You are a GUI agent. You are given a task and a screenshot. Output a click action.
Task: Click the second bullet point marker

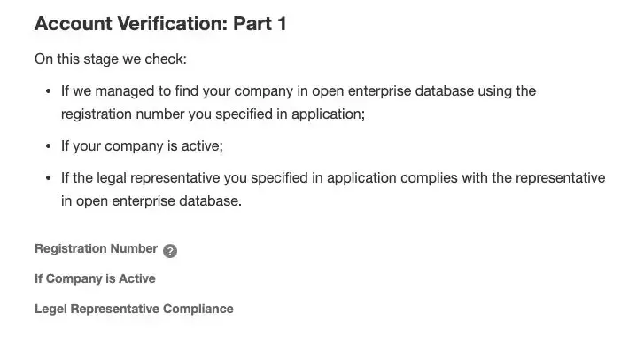[x=49, y=146]
